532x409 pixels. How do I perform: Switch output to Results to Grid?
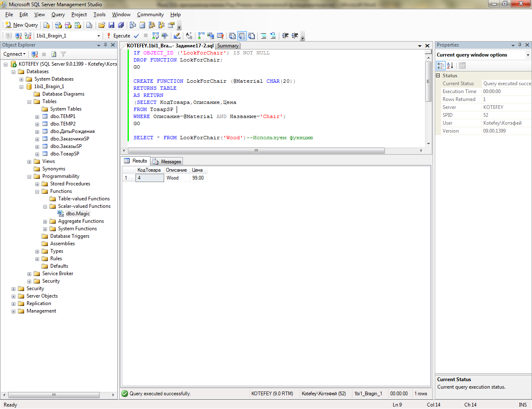[242, 36]
